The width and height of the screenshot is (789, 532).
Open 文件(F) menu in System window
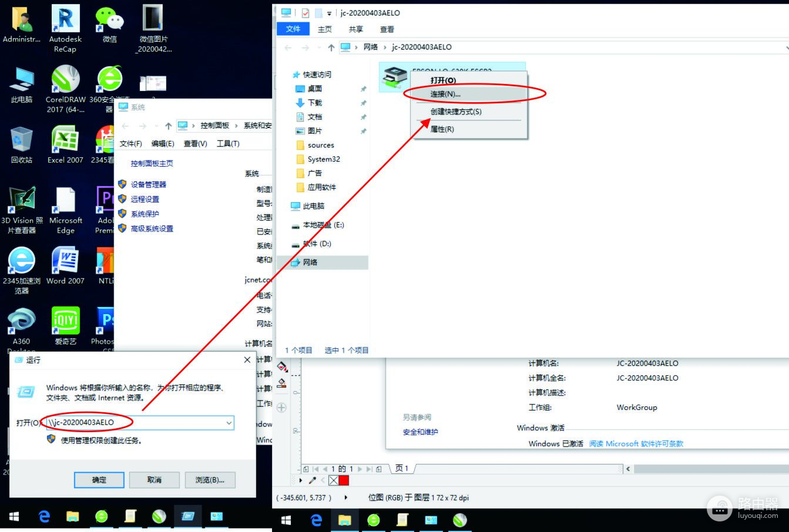tap(130, 144)
